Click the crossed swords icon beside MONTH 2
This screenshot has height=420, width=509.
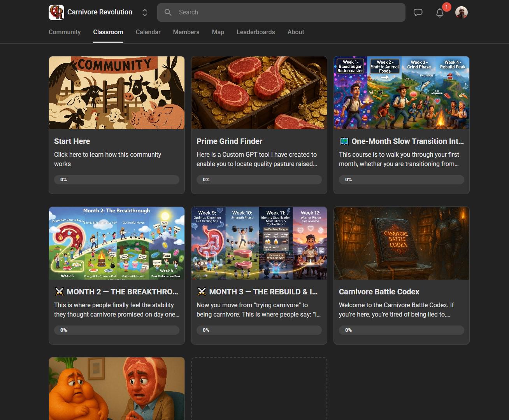coord(59,292)
